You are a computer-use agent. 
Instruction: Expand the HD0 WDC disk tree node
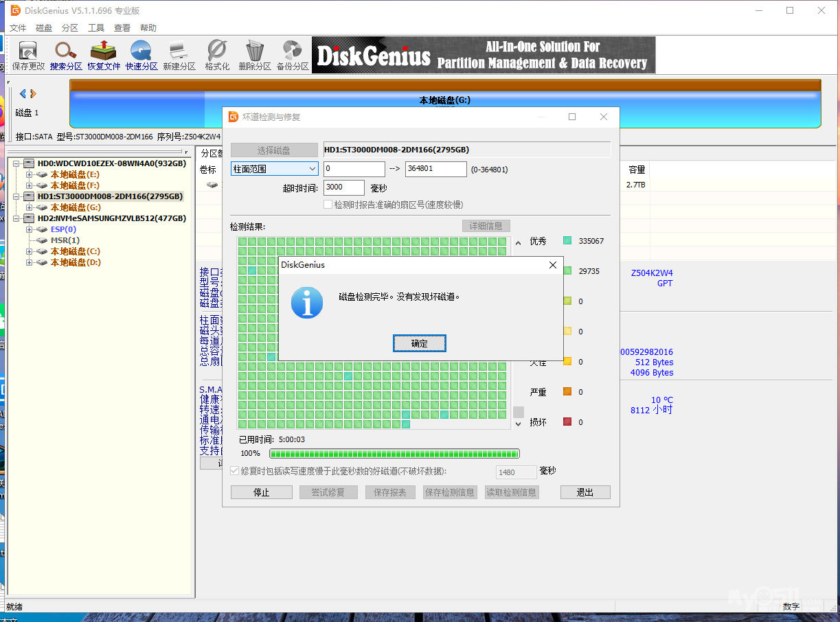(x=16, y=163)
